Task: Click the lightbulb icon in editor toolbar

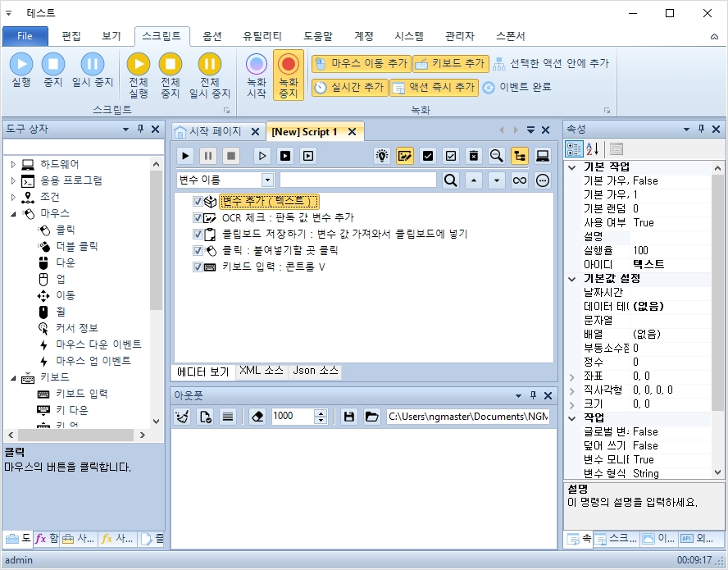Action: (x=382, y=156)
